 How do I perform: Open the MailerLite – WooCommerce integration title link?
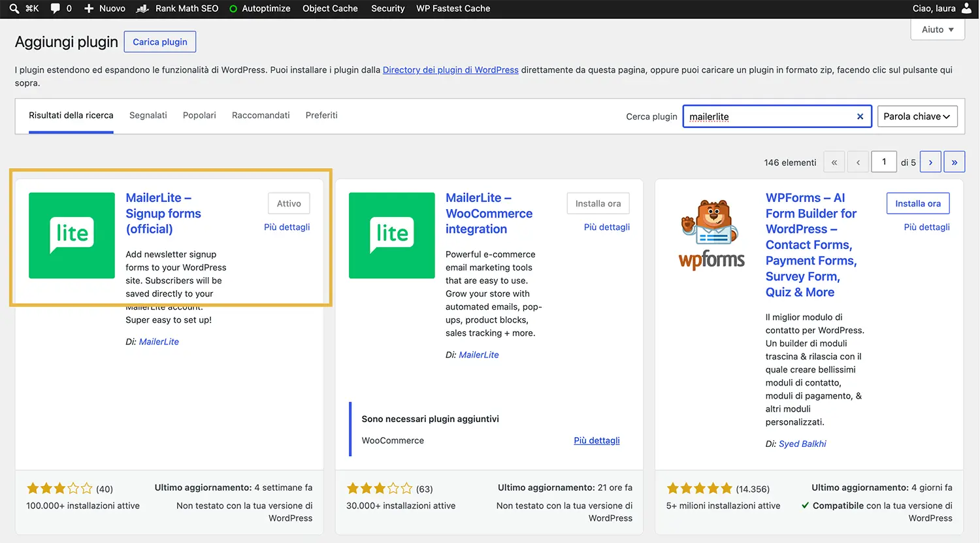(489, 214)
